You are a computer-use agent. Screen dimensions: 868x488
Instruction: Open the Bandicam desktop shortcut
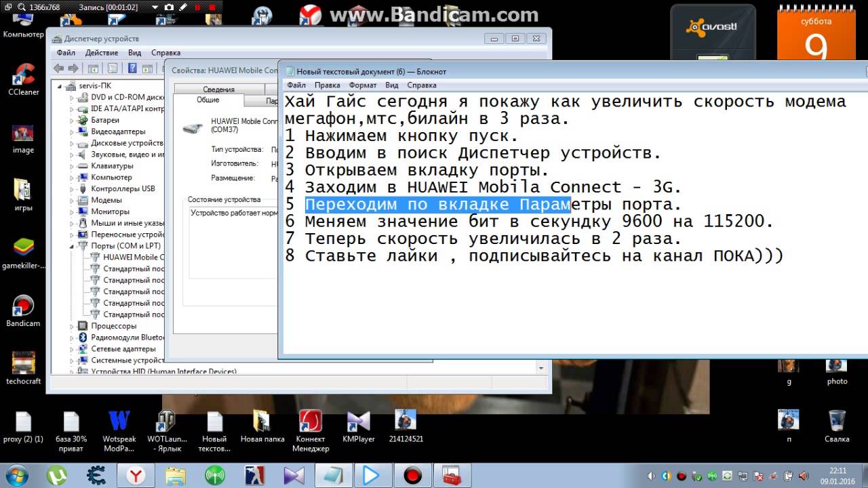click(23, 311)
